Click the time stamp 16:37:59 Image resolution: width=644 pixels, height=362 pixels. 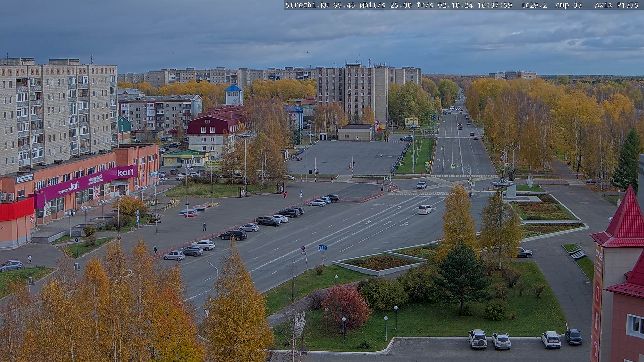tap(494, 5)
